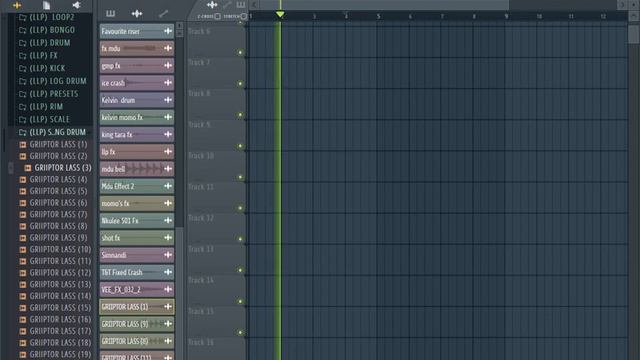
Task: Mute Track 14 using its green LED
Action: [x=240, y=302]
